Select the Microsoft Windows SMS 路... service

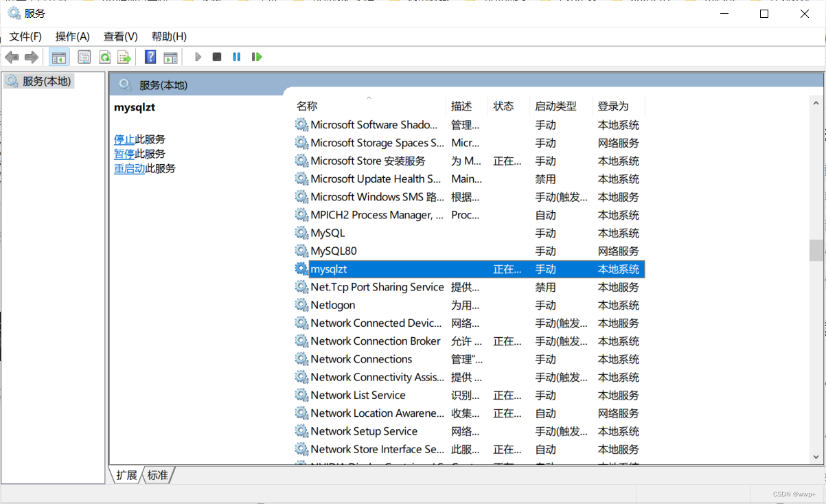point(469,196)
